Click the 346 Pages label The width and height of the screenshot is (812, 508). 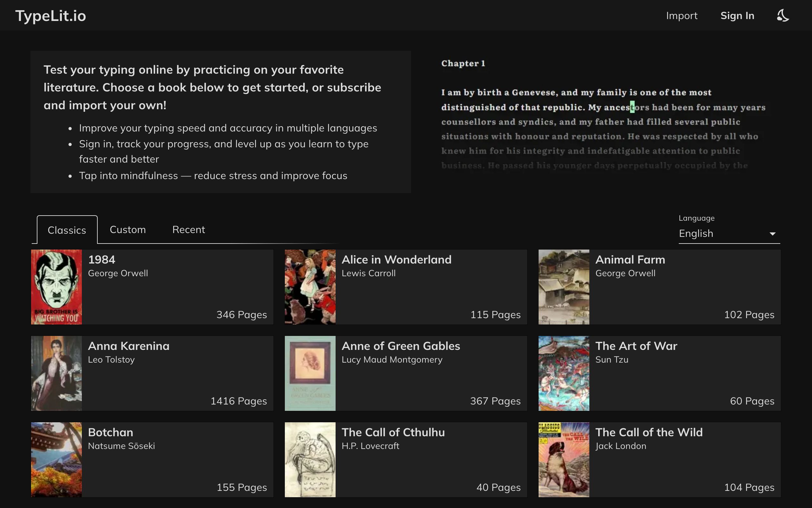pos(242,314)
